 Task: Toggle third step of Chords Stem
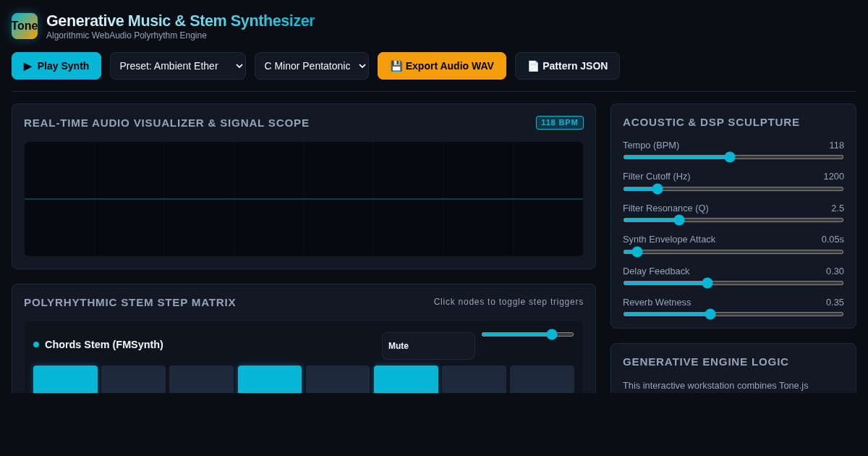click(x=202, y=379)
